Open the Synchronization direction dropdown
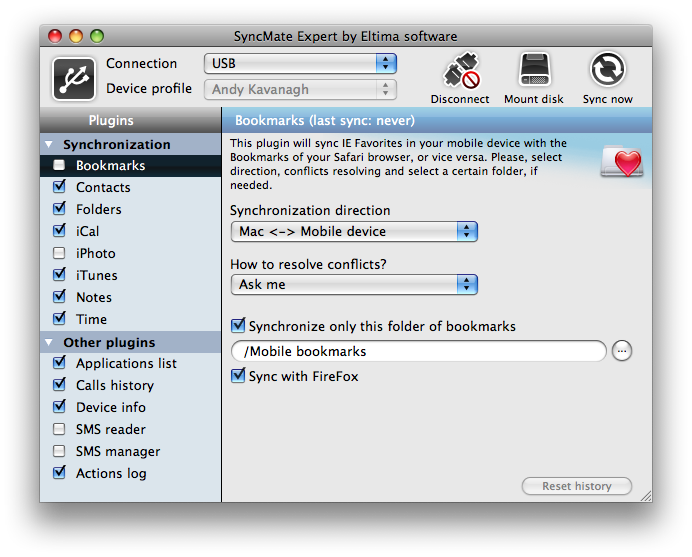Screen dimensions: 692x557 tap(354, 232)
